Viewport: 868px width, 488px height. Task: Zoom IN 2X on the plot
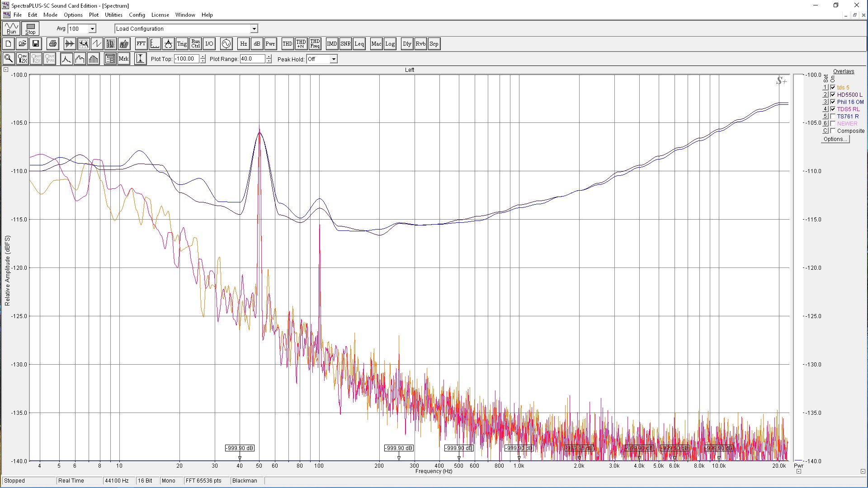point(22,59)
